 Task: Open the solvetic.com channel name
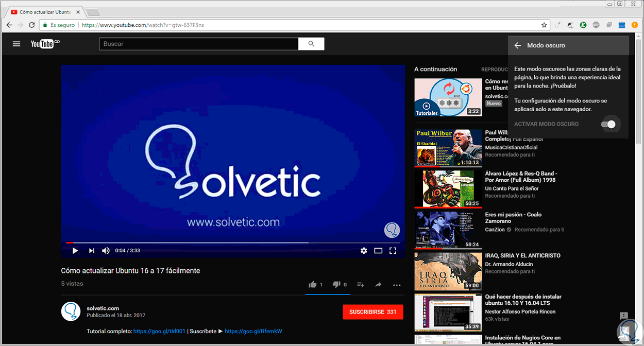point(103,308)
